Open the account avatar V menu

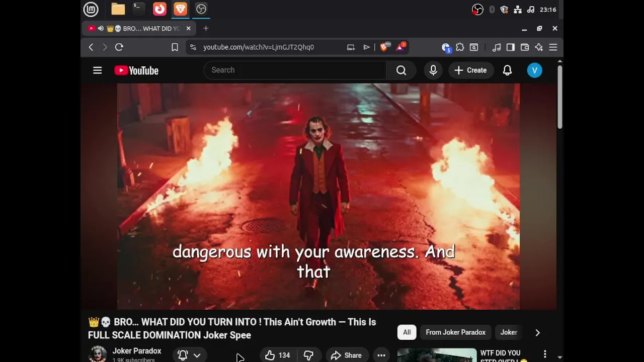coord(534,70)
